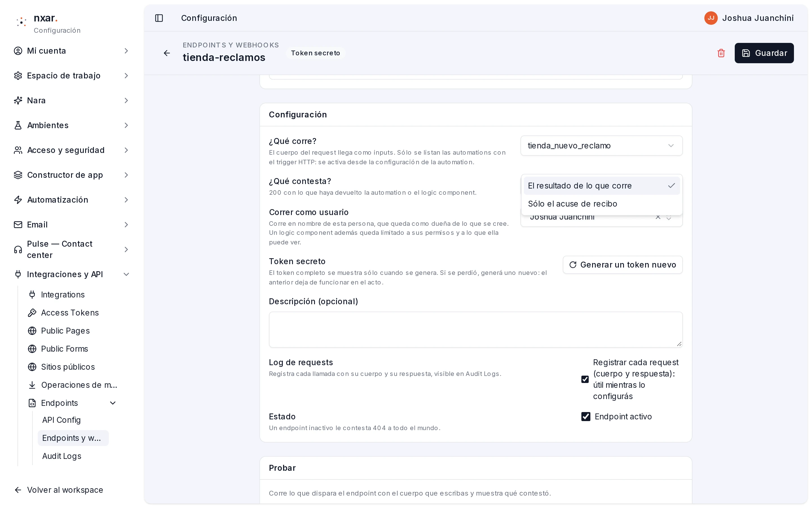812x508 pixels.
Task: Click the Descripción (opcional) text area
Action: (x=475, y=330)
